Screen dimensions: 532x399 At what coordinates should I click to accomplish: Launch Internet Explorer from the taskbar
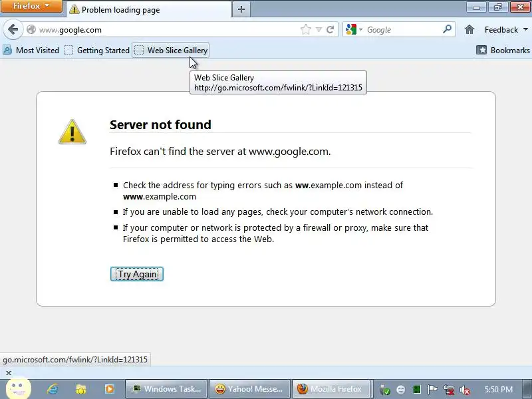(52, 389)
